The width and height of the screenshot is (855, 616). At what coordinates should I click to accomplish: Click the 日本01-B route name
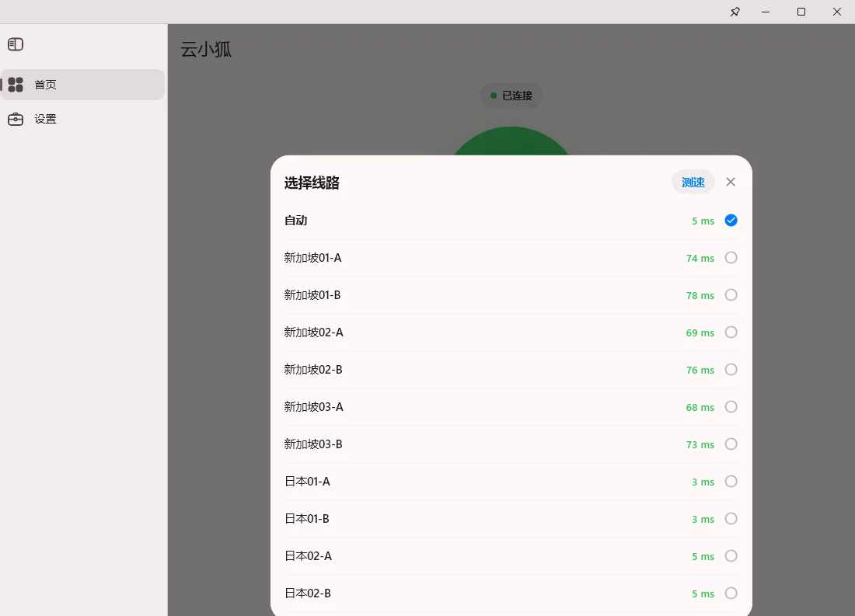tap(307, 519)
